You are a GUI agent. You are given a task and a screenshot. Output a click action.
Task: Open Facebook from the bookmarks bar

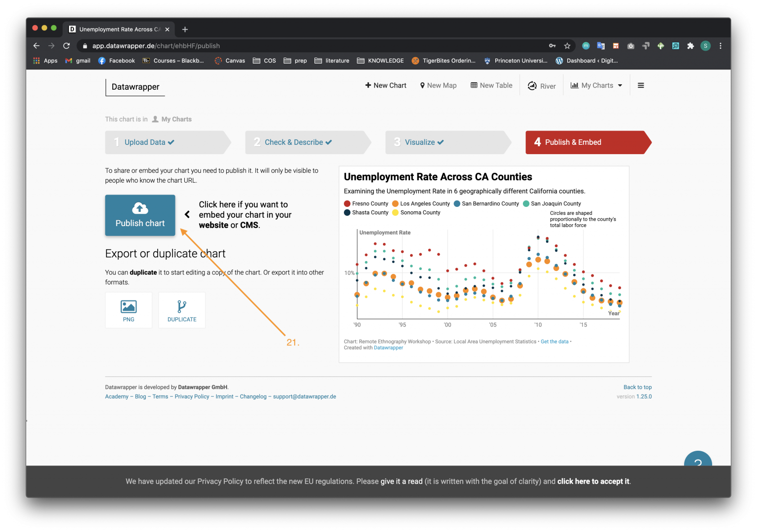pos(116,61)
